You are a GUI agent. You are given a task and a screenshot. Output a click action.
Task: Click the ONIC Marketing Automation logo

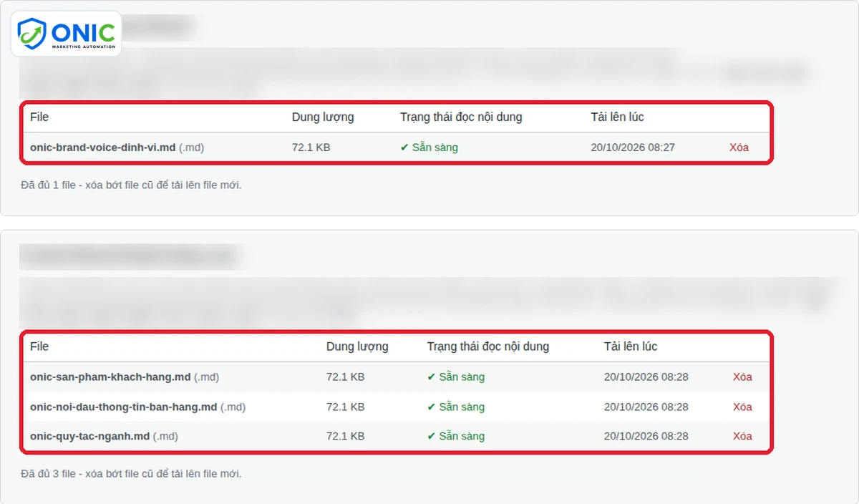tap(66, 33)
